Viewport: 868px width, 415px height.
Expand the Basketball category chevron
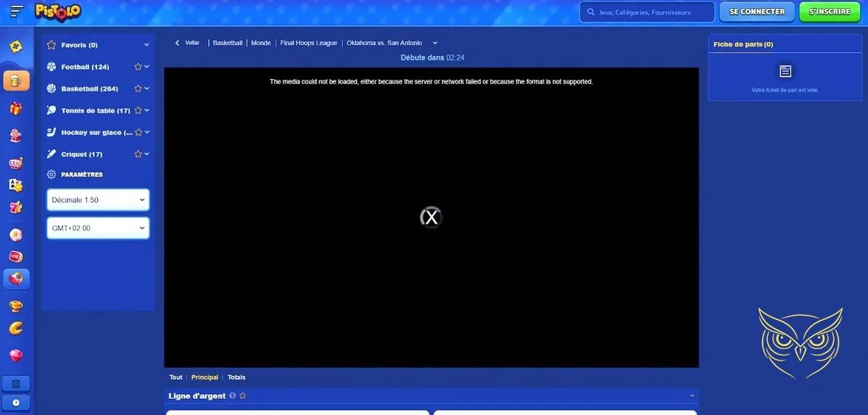click(x=146, y=89)
